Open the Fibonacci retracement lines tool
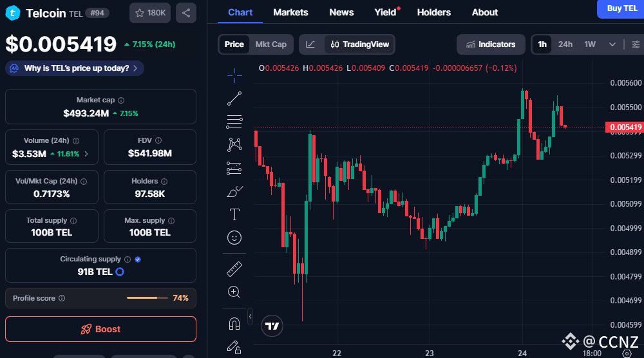The width and height of the screenshot is (644, 358). [234, 122]
